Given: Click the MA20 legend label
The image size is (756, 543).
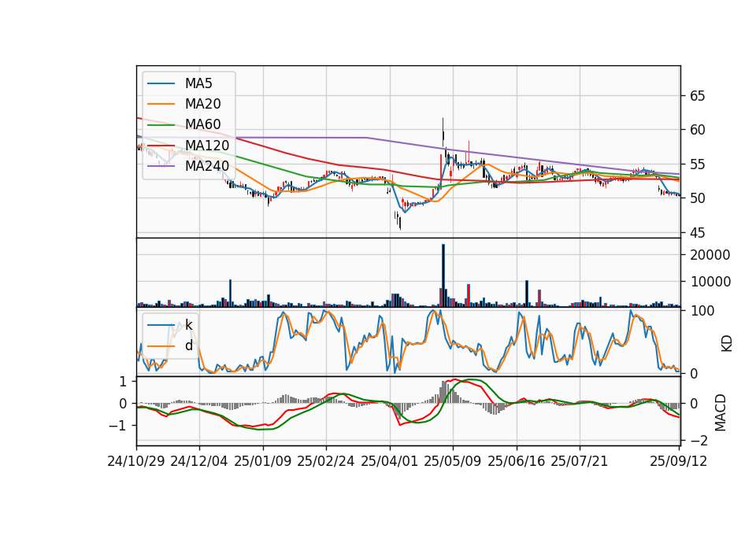Looking at the screenshot, I should pos(203,104).
